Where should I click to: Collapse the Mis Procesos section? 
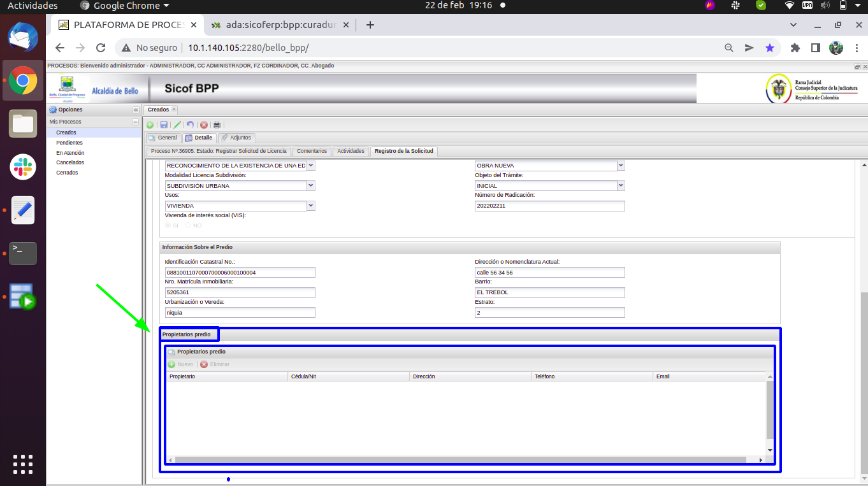coord(135,122)
